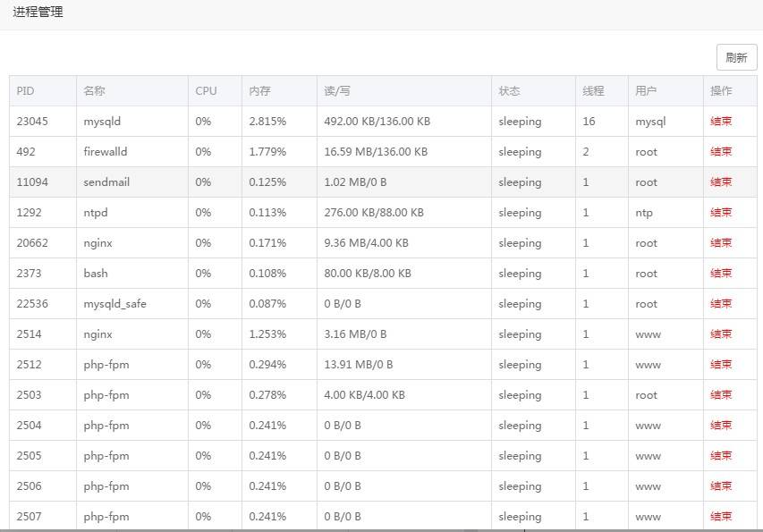Screen dimensions: 763x532
Task: Kill the firewalld process using 结束
Action: click(x=721, y=152)
